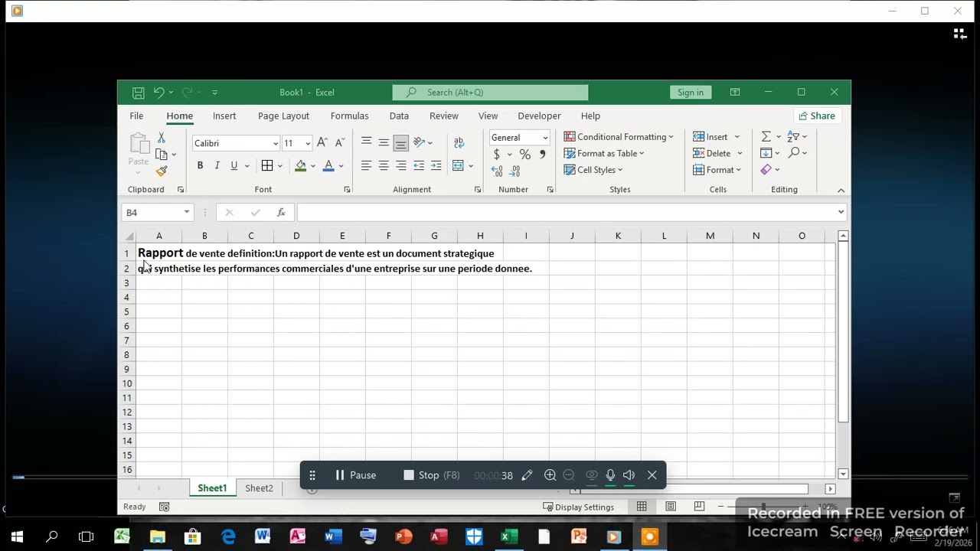Switch to the Formulas ribbon tab
Image resolution: width=980 pixels, height=551 pixels.
[x=349, y=116]
